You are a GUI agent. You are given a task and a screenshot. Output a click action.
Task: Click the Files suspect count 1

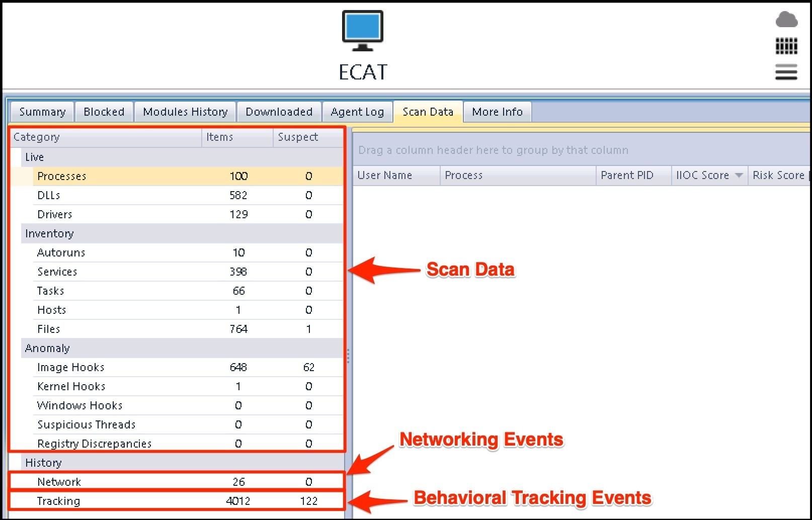tap(308, 329)
